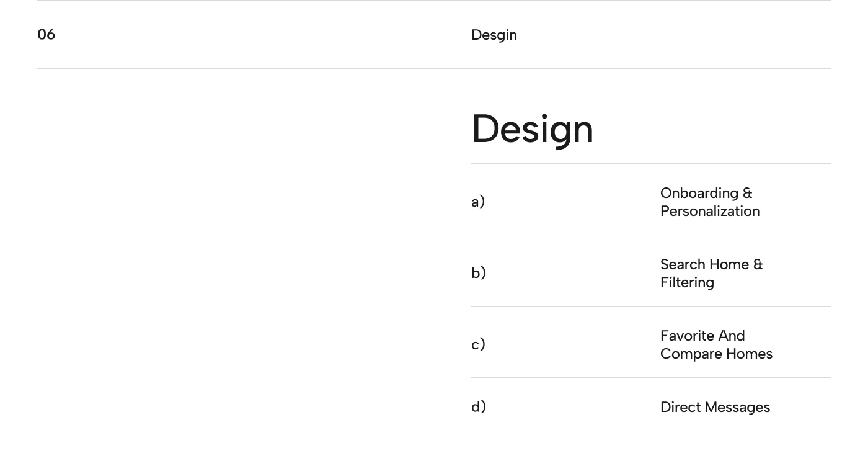This screenshot has height=453, width=868.
Task: Click the misspelled 'Desgin' header label
Action: click(x=494, y=35)
